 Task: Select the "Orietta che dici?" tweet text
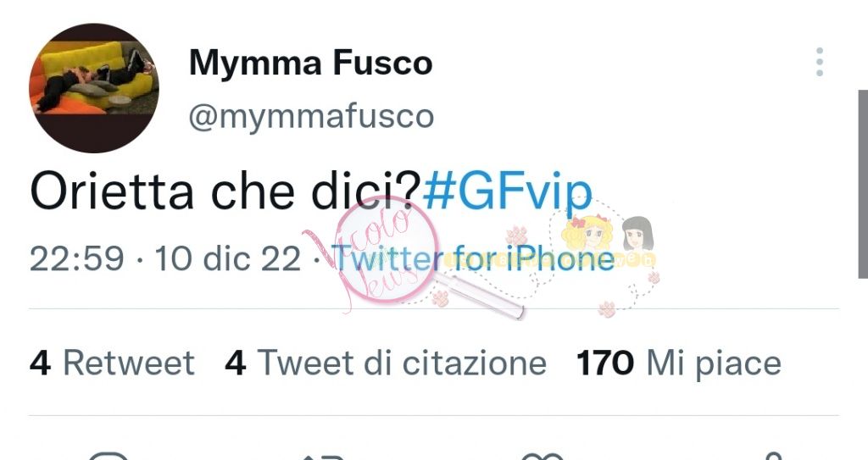point(225,192)
